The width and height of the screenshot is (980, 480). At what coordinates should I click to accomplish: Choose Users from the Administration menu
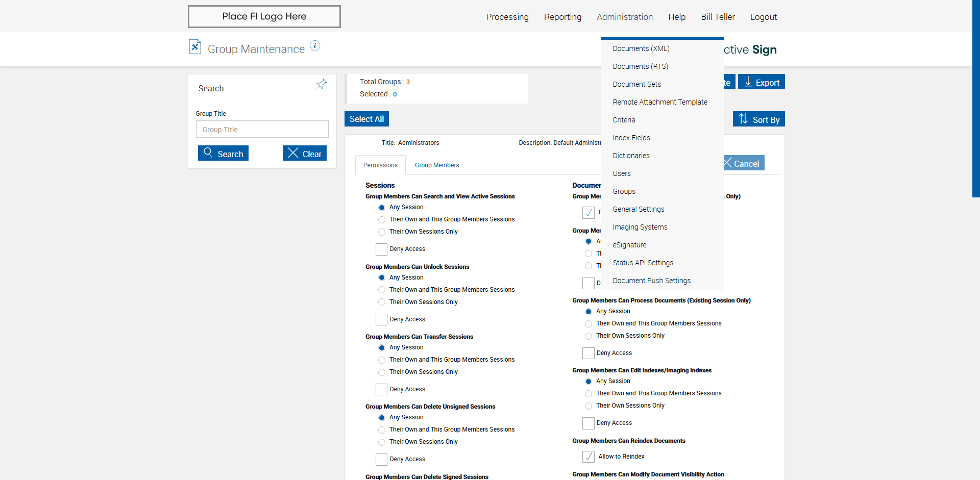(x=622, y=173)
